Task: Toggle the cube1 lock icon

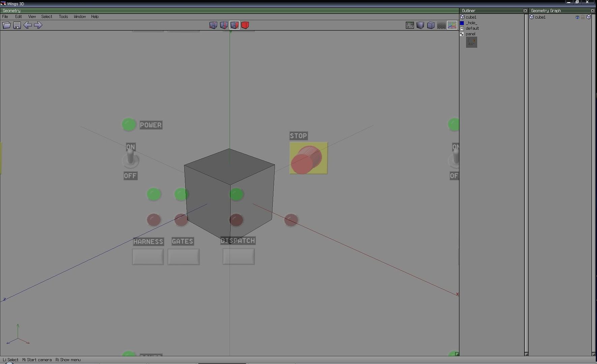Action: [583, 17]
